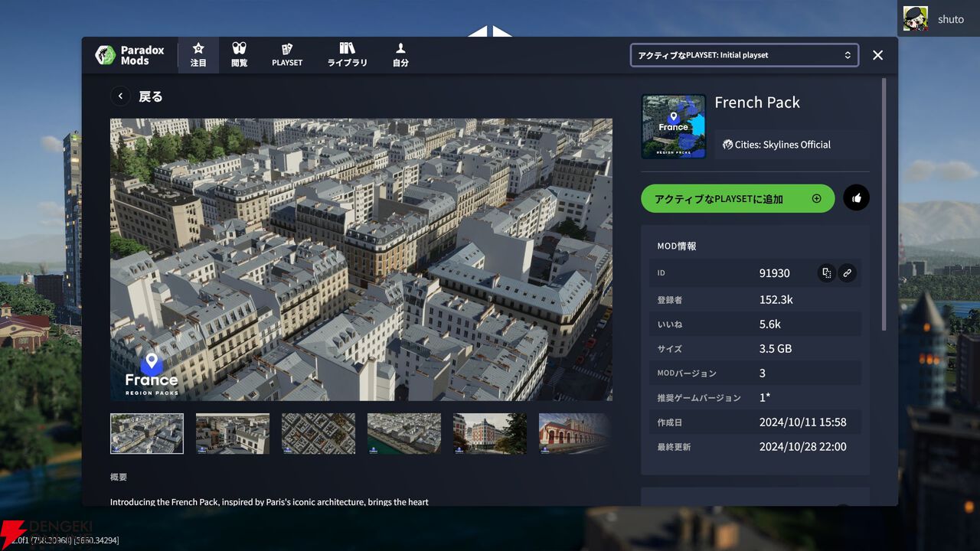This screenshot has height=551, width=980.
Task: Click the size value 3.5 GB
Action: click(x=776, y=348)
